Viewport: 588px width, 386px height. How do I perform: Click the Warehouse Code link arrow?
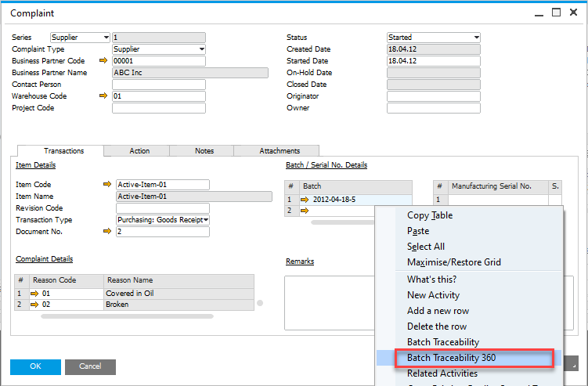(x=103, y=96)
